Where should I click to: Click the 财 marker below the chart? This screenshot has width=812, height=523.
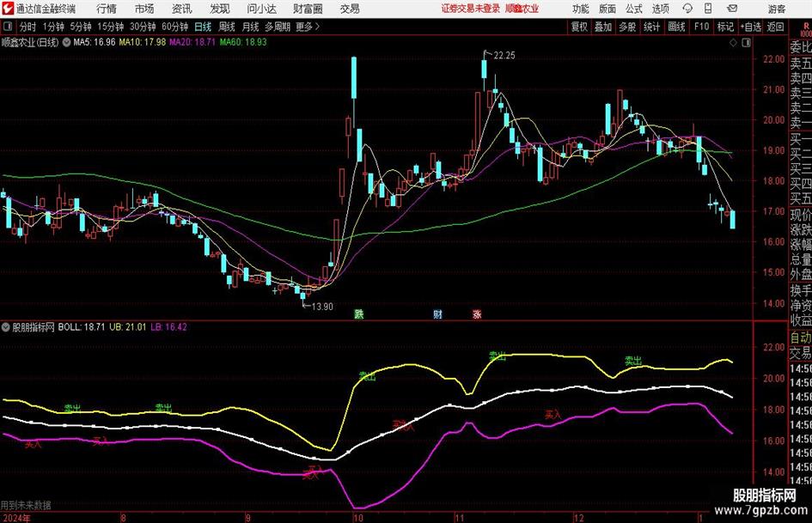point(437,313)
